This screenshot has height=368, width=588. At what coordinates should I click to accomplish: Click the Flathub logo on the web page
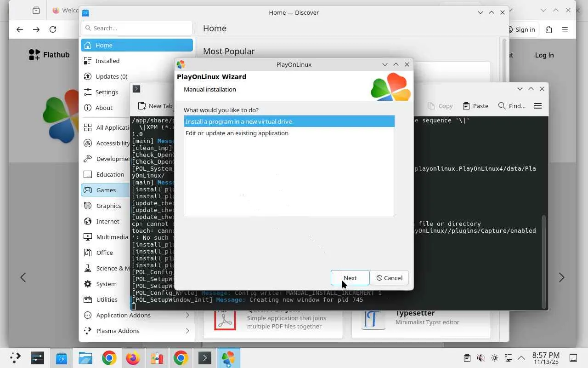pos(49,55)
